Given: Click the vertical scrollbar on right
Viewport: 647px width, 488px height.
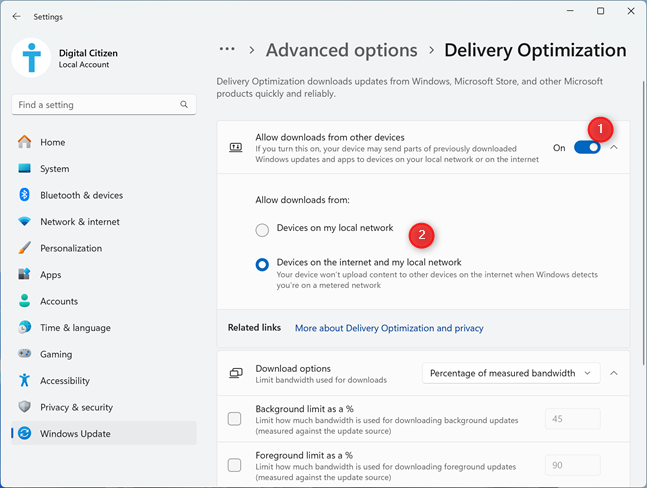Looking at the screenshot, I should pos(643,223).
